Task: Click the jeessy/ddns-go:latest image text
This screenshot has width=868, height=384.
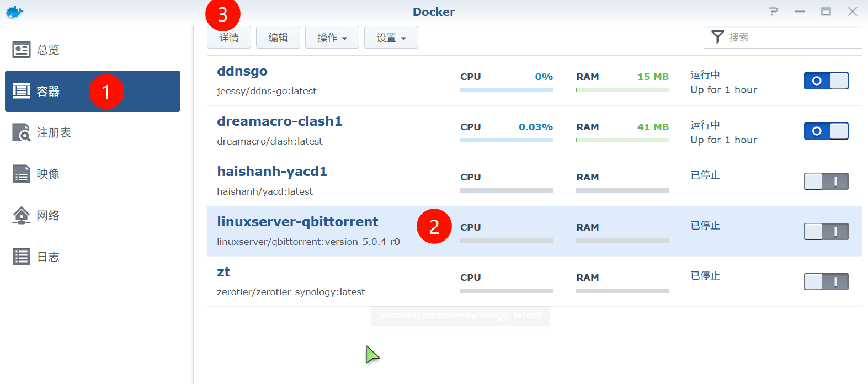Action: click(267, 91)
